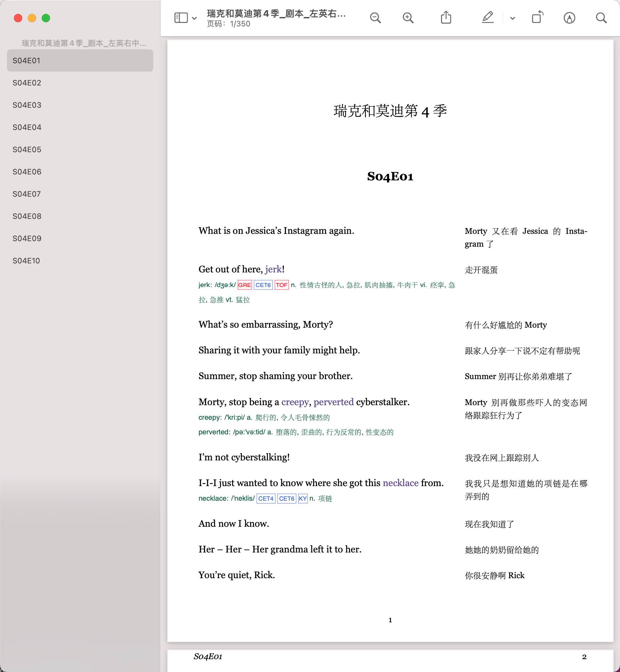The image size is (620, 672).
Task: Show the Markup toolbar
Action: pyautogui.click(x=569, y=18)
